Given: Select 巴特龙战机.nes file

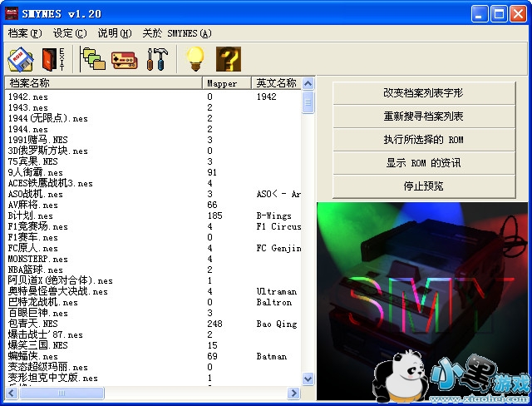Looking at the screenshot, I should pyautogui.click(x=42, y=303).
